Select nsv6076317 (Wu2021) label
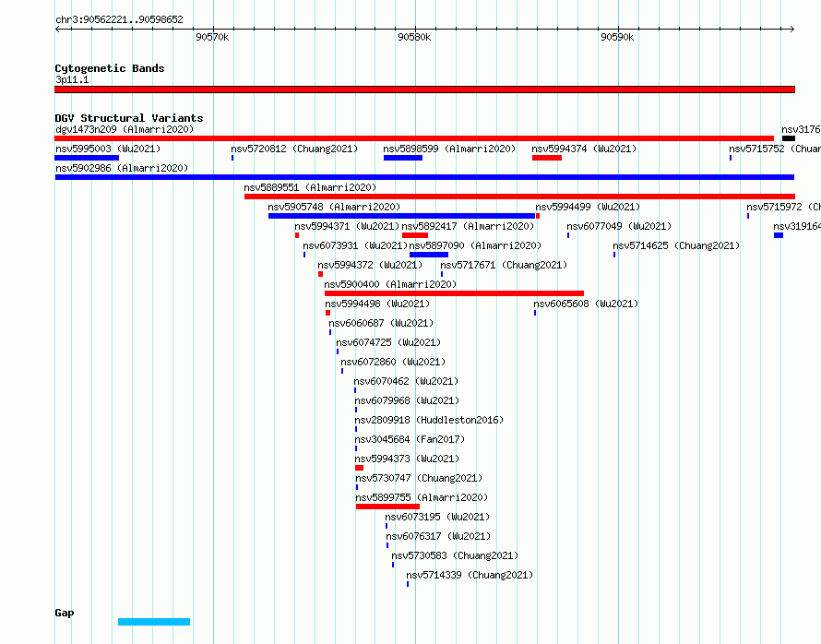The width and height of the screenshot is (821, 644). click(x=439, y=536)
